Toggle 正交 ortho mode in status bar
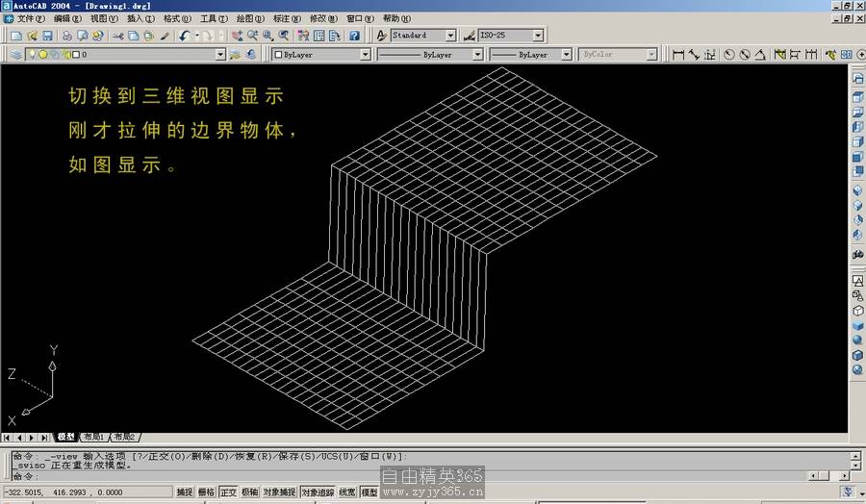The width and height of the screenshot is (866, 504). point(228,491)
